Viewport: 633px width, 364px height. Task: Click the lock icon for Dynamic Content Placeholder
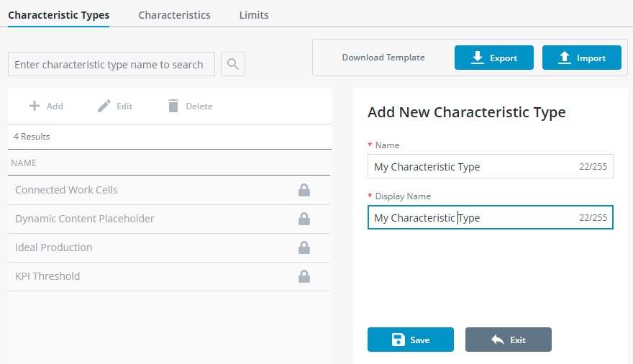click(304, 219)
